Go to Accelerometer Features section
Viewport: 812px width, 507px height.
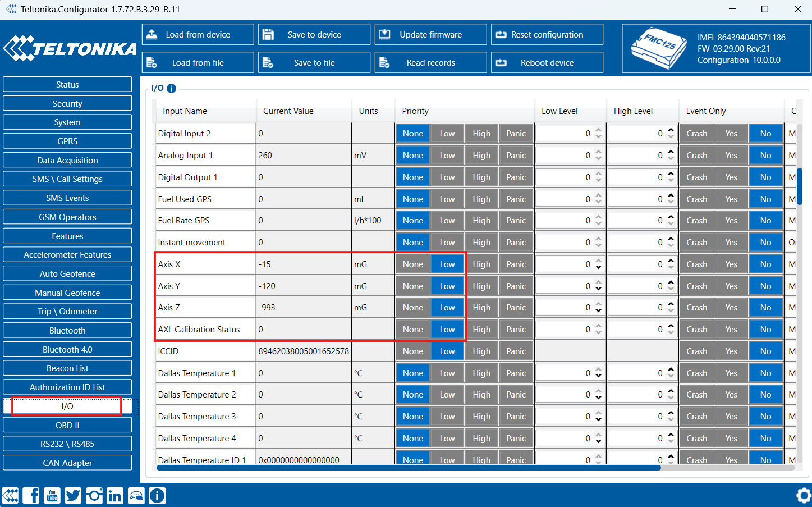pos(67,255)
